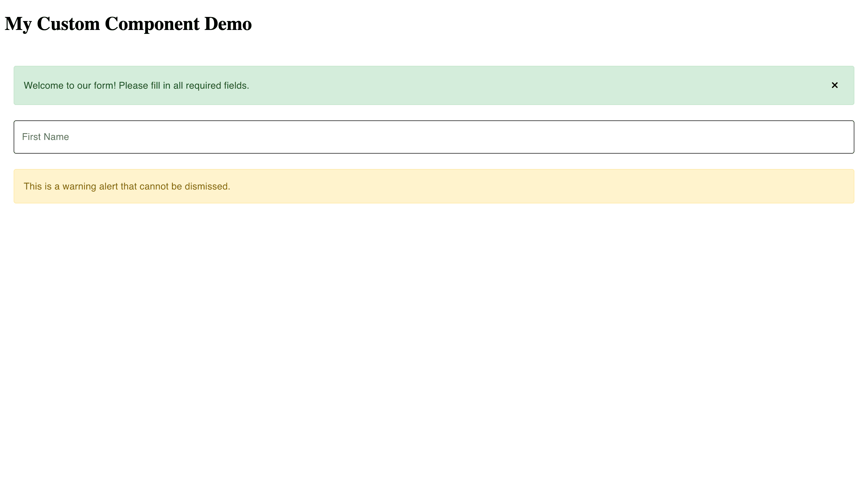The height and width of the screenshot is (481, 868).
Task: Click 'This is a warning' text
Action: 60,187
